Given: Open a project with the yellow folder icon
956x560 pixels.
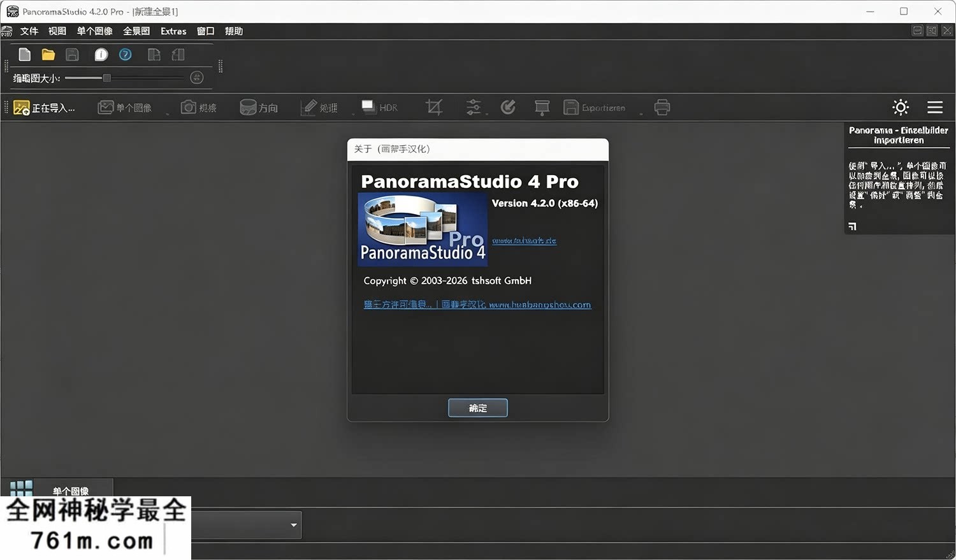Looking at the screenshot, I should 48,55.
